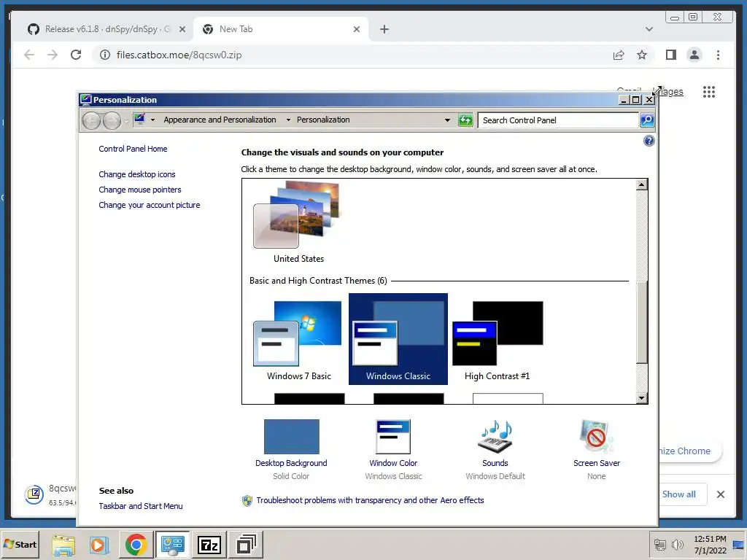Focus the Search Control Panel field
This screenshot has height=560, width=747.
click(x=558, y=120)
